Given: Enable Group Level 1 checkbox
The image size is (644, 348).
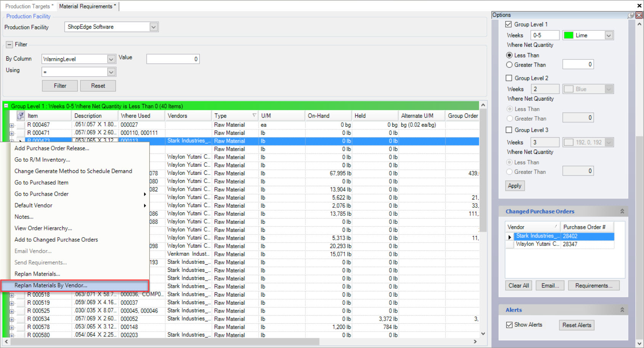Looking at the screenshot, I should point(508,24).
